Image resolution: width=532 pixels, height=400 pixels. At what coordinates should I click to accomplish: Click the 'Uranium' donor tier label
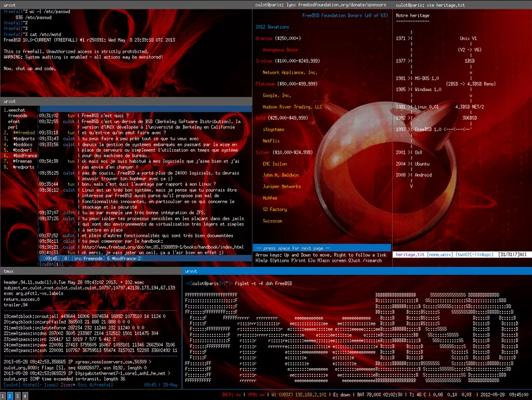click(264, 39)
